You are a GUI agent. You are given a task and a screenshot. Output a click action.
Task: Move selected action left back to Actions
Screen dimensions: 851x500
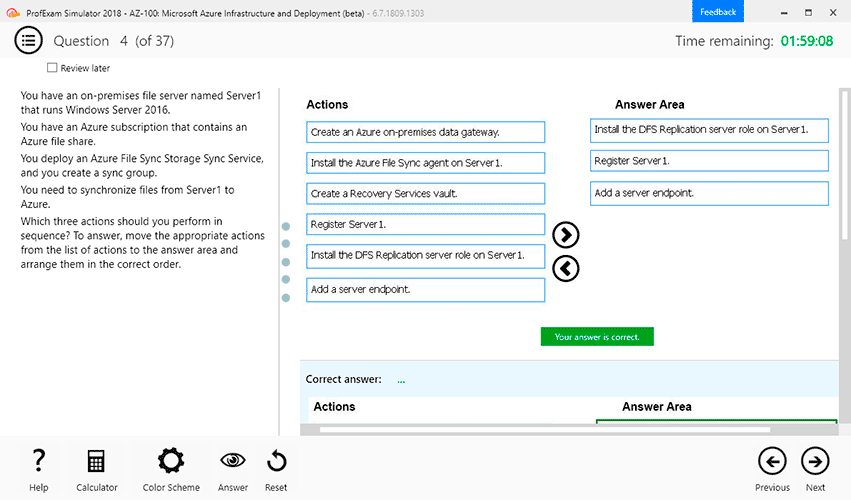(566, 269)
